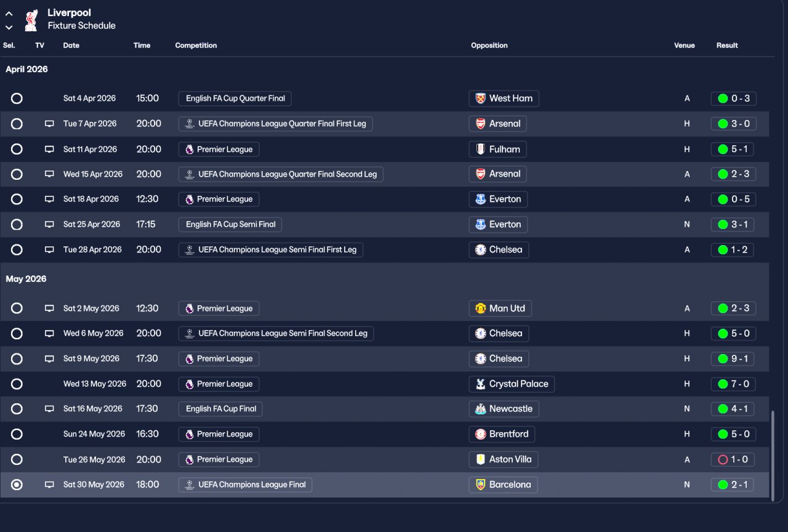788x532 pixels.
Task: Click the Champions League logo in the Barcelona final row
Action: [190, 485]
